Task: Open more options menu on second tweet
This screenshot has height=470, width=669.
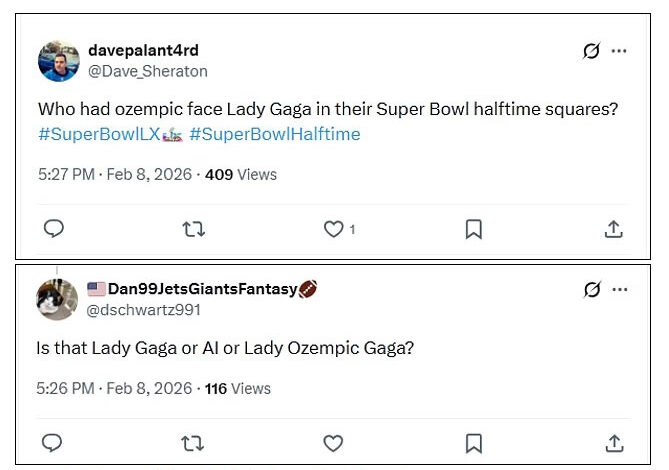Action: click(620, 290)
